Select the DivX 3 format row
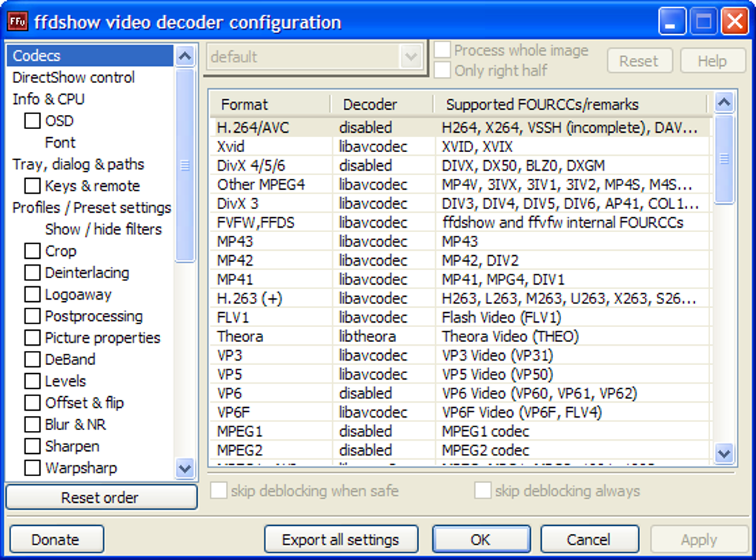756x560 pixels. point(460,203)
